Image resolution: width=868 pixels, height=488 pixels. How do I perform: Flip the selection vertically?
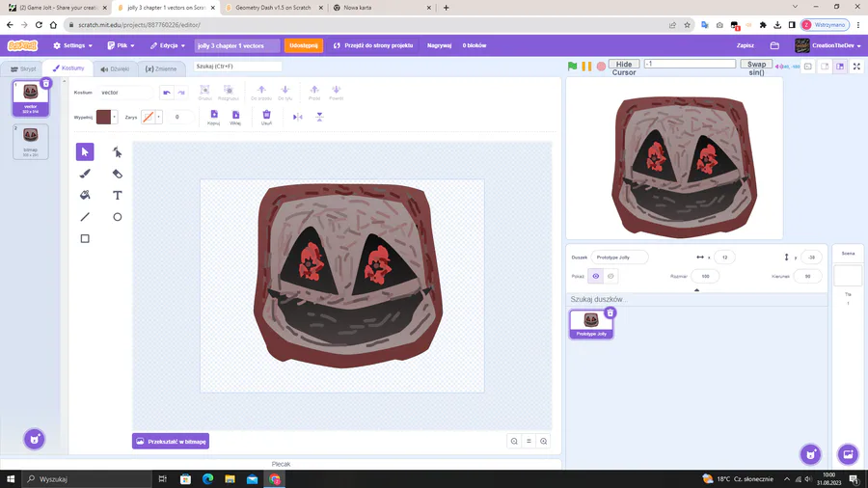[x=319, y=117]
